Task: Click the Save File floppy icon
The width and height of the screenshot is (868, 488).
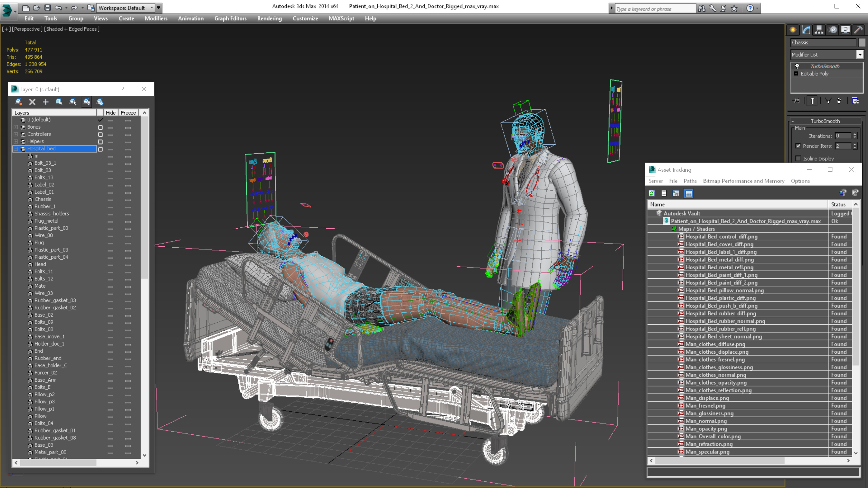Action: tap(48, 8)
